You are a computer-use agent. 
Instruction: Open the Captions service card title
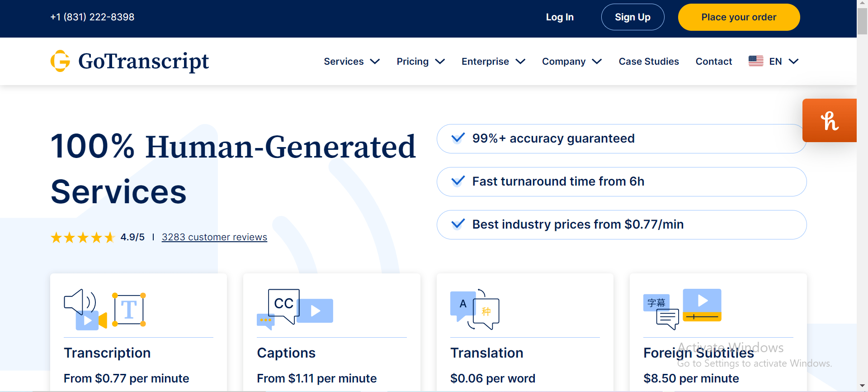[x=286, y=353]
